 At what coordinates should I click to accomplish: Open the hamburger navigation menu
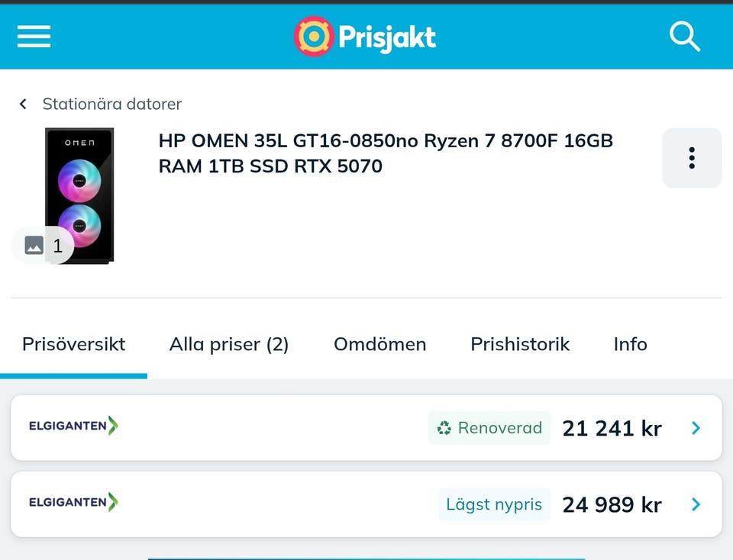coord(34,36)
